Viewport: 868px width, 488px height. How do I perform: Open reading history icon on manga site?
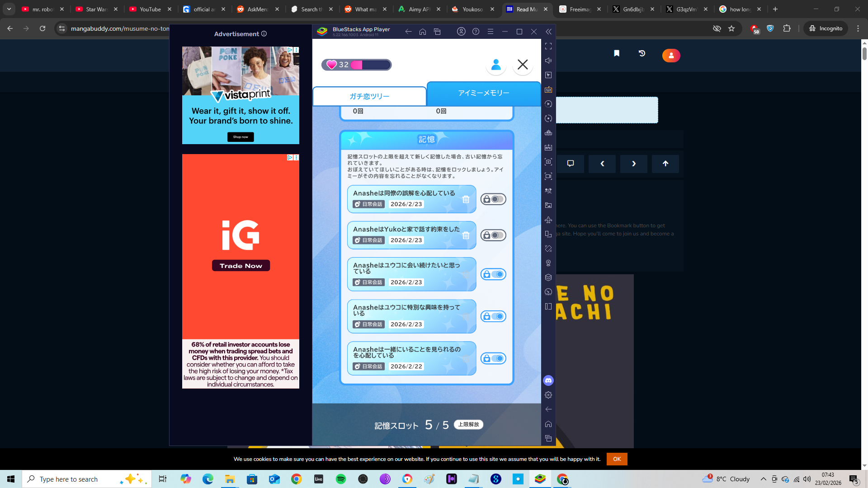pyautogui.click(x=642, y=53)
